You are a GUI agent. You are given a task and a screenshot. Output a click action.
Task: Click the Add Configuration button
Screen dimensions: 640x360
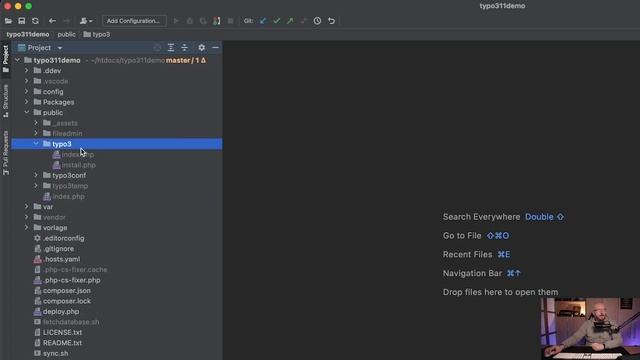coord(134,21)
